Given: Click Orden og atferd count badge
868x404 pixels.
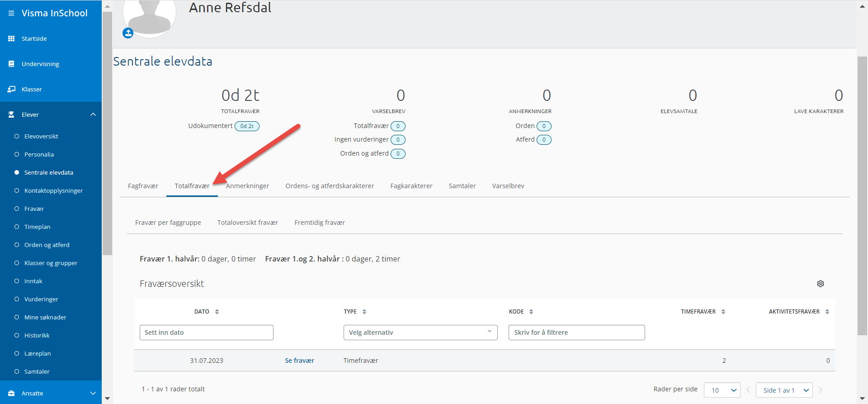Looking at the screenshot, I should pos(398,154).
